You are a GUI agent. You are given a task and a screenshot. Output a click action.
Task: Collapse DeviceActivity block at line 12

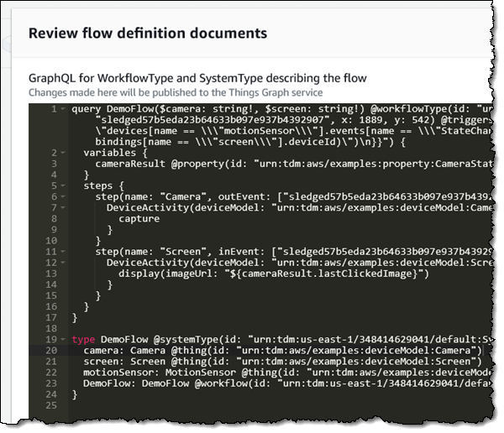coord(65,263)
